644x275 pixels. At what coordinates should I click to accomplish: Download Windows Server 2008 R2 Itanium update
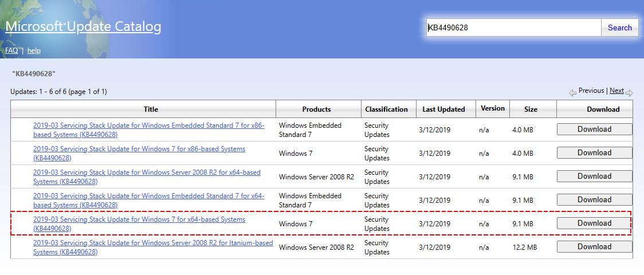[x=594, y=247]
